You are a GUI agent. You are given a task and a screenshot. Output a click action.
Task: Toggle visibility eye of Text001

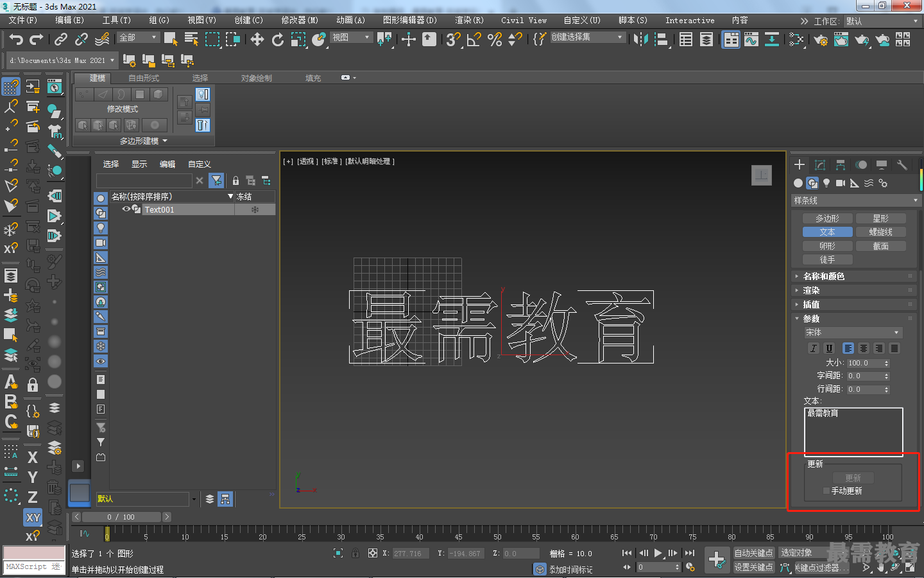pyautogui.click(x=126, y=209)
